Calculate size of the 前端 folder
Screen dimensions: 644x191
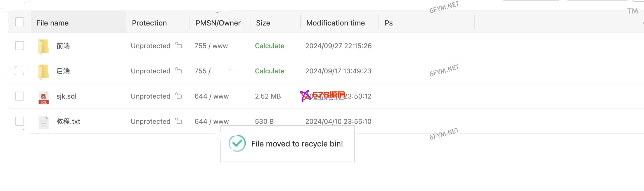[269, 46]
